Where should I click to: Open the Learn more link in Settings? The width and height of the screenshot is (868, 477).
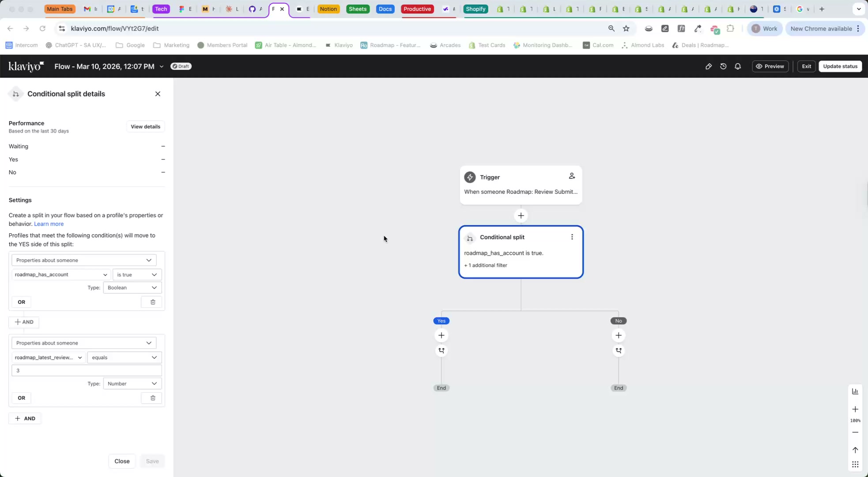click(49, 224)
